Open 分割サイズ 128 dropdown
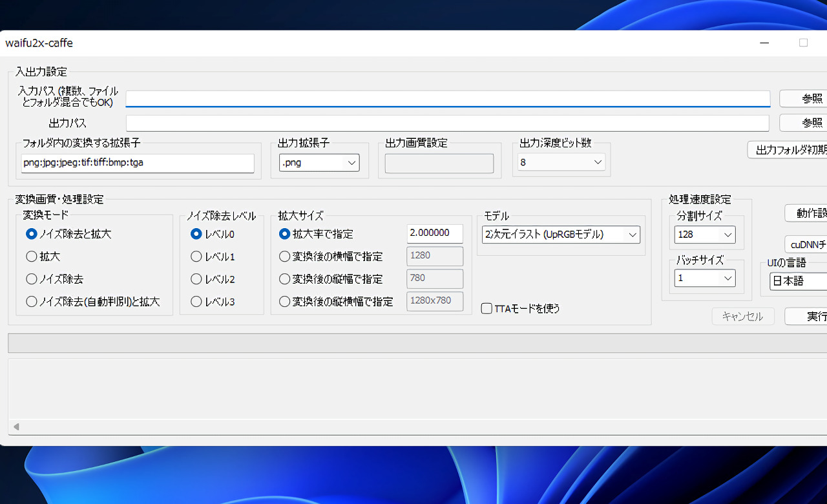The width and height of the screenshot is (827, 504). pyautogui.click(x=705, y=235)
